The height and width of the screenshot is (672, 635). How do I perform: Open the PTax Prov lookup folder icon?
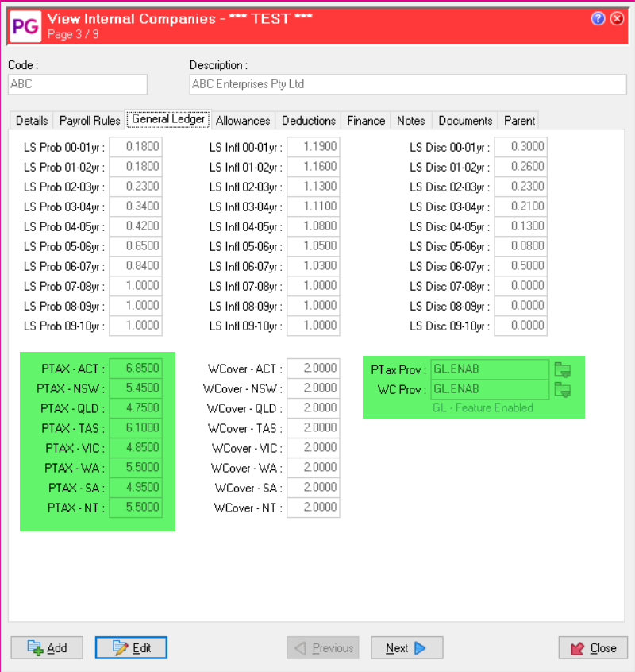[563, 369]
